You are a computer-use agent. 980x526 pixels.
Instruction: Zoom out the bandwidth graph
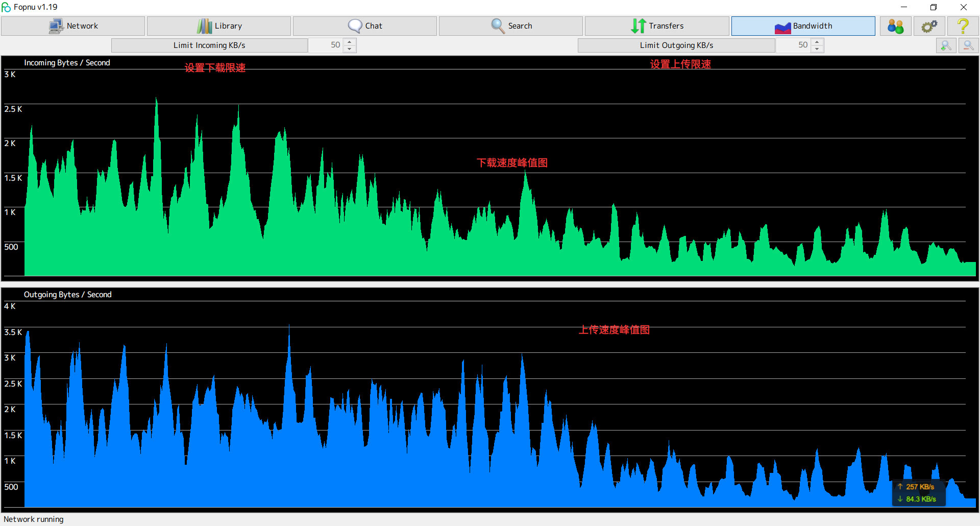tap(968, 45)
